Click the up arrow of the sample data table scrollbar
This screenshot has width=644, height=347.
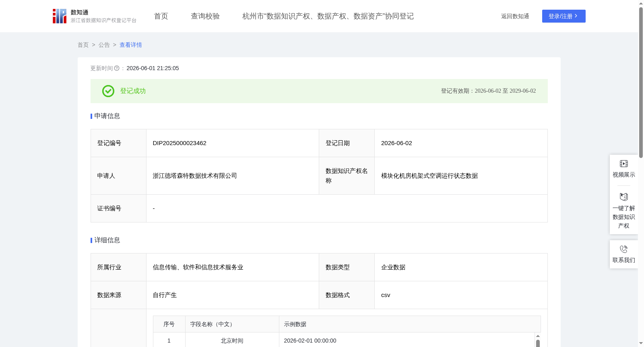point(538,336)
